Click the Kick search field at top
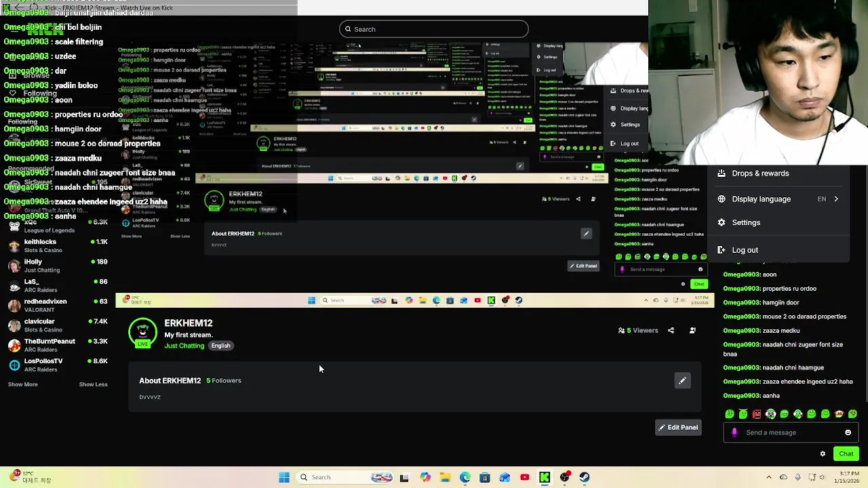This screenshot has height=488, width=868. [x=433, y=29]
